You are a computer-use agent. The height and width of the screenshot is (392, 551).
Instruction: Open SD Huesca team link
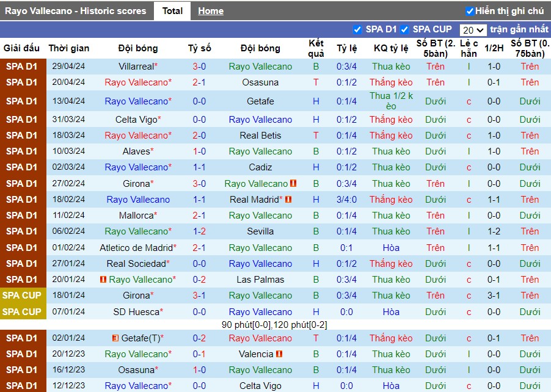point(136,312)
